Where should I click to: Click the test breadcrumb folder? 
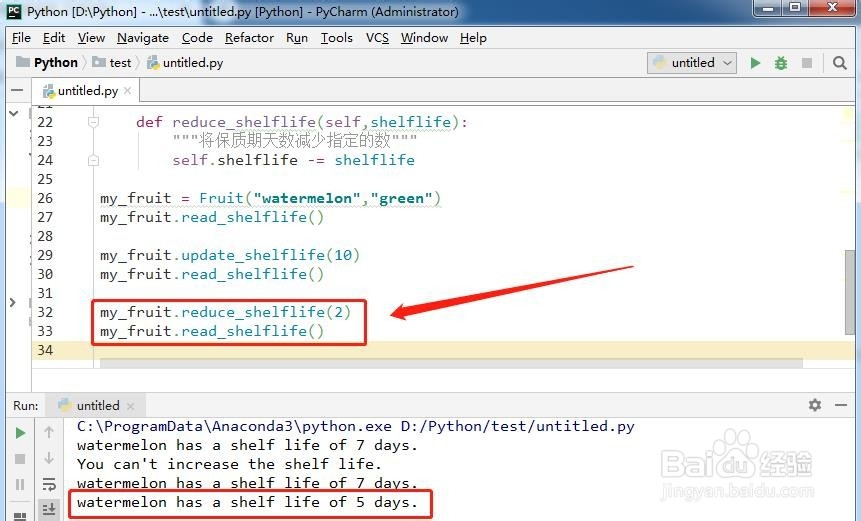113,63
